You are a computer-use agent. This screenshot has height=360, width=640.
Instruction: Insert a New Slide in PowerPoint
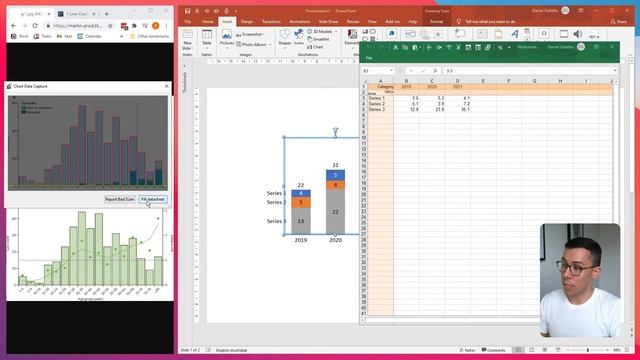(187, 40)
